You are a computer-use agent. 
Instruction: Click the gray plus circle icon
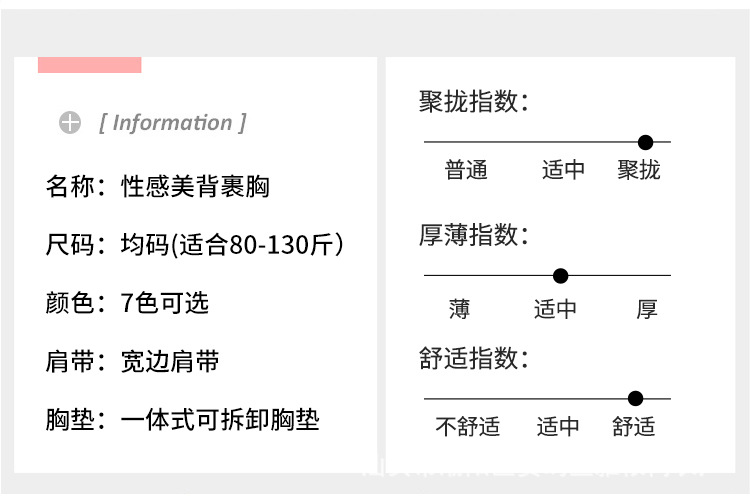click(70, 122)
